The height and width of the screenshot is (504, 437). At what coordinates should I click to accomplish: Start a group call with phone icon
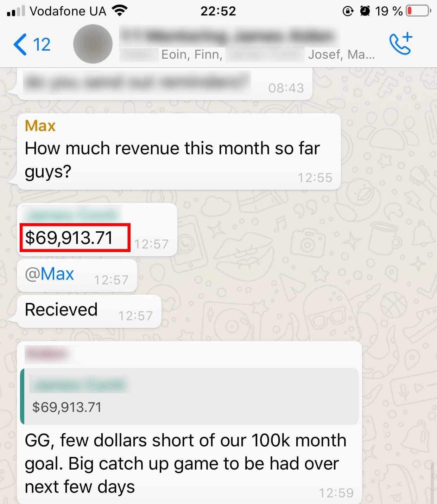(401, 44)
